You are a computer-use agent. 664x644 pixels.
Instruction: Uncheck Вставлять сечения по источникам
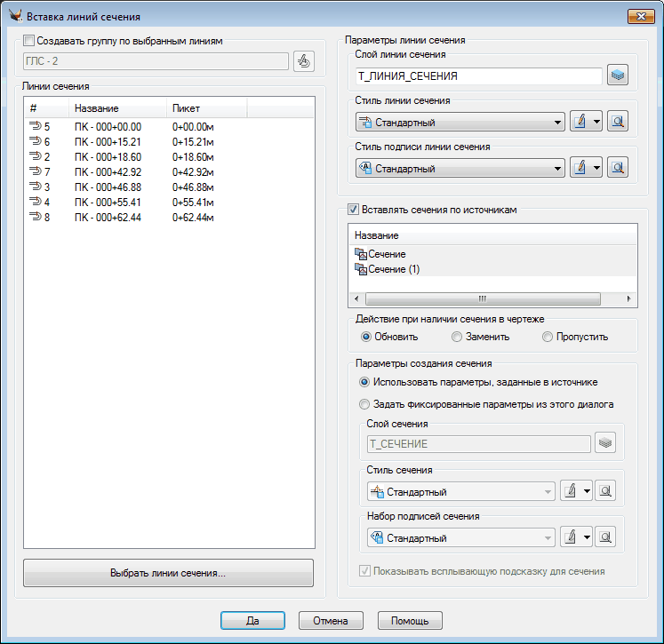tap(353, 211)
